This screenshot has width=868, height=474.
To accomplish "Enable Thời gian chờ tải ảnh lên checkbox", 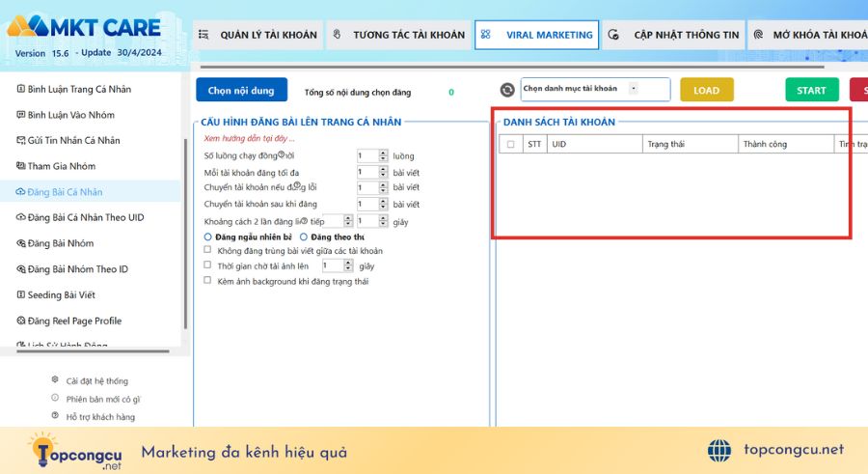I will pyautogui.click(x=207, y=265).
